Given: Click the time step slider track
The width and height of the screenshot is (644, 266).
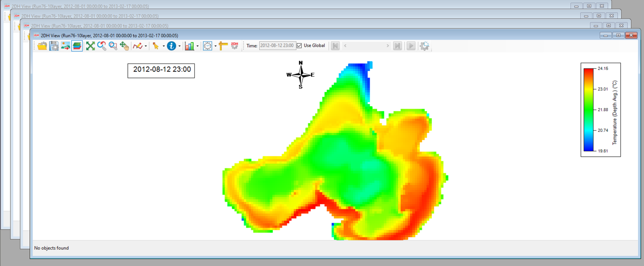Looking at the screenshot, I should (x=366, y=46).
